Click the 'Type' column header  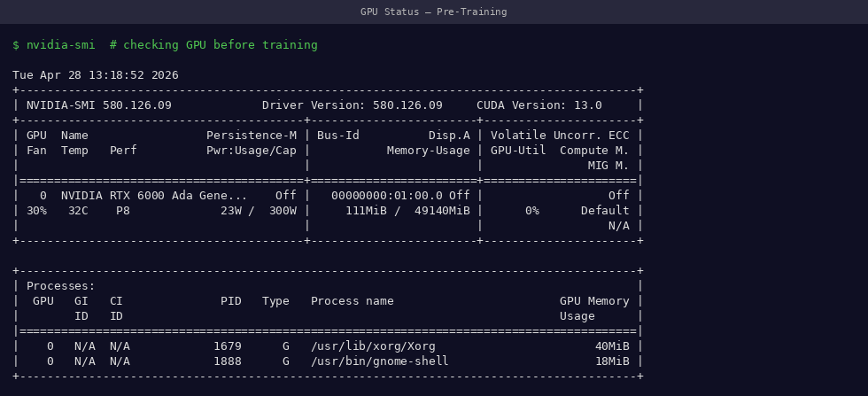point(275,301)
